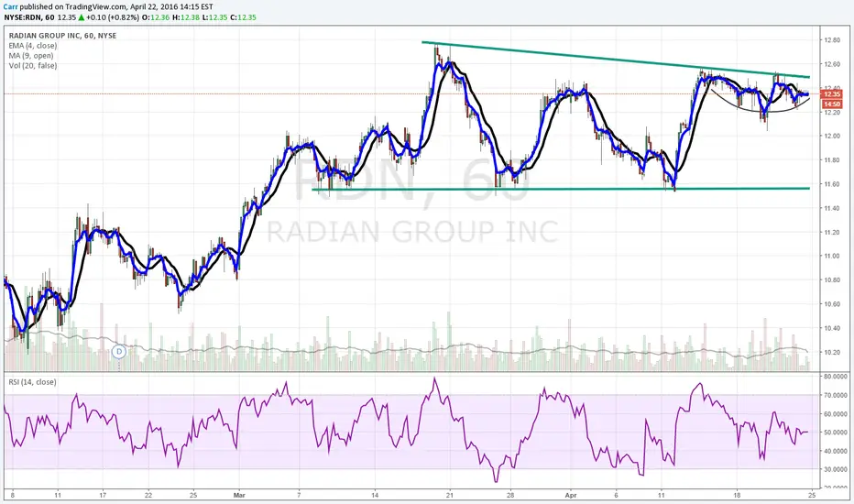Click the 12.80 price axis label

[832, 39]
